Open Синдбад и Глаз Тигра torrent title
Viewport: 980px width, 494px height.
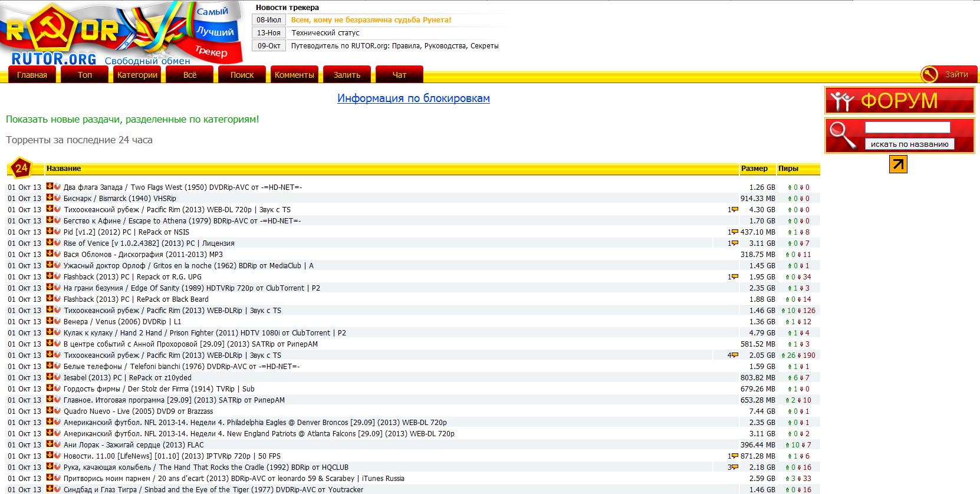point(213,489)
